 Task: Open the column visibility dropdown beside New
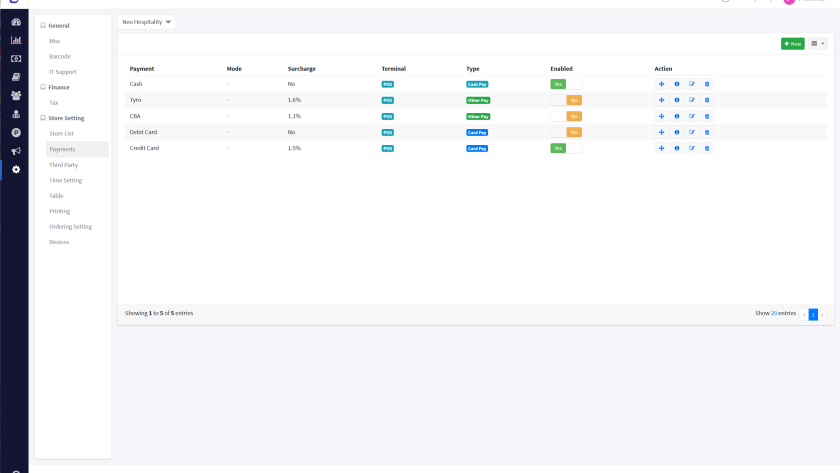(818, 44)
